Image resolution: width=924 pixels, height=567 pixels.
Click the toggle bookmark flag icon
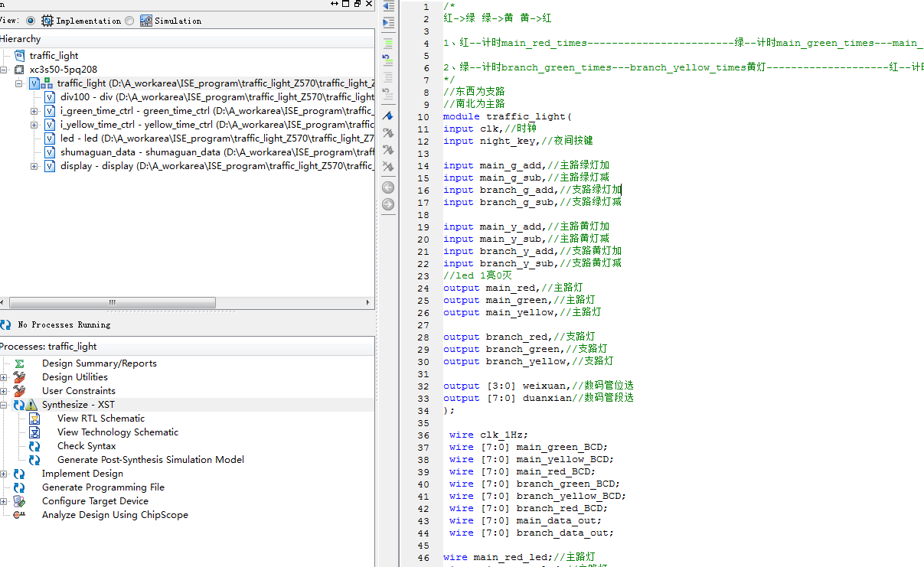(x=388, y=116)
